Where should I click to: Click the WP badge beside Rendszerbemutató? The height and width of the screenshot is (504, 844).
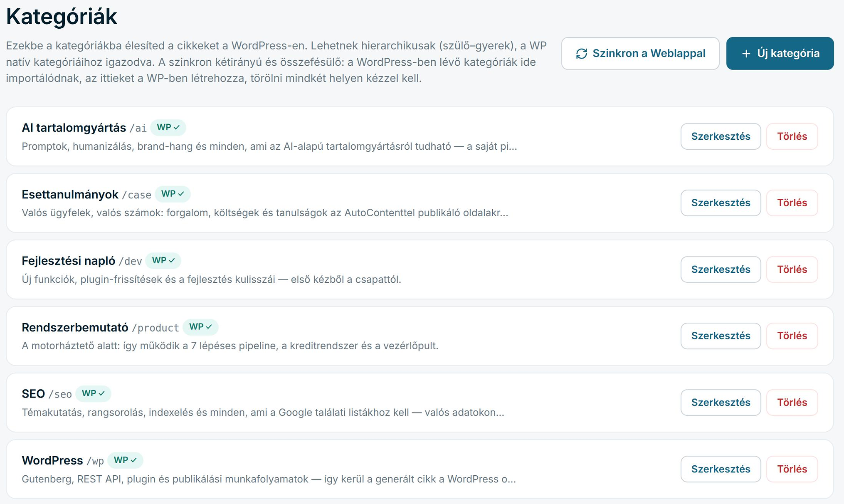click(200, 327)
